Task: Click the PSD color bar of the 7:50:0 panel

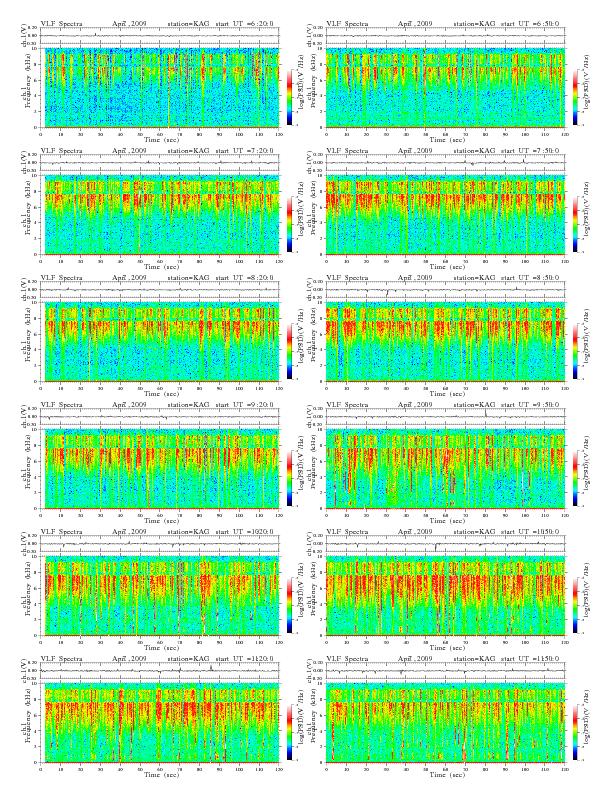Action: tap(576, 224)
